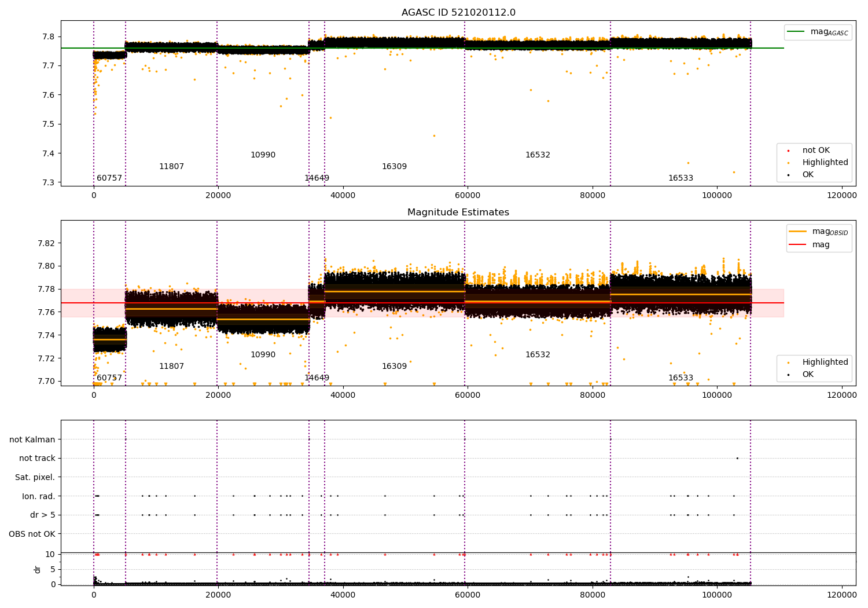The image size is (868, 608).
Task: Click obsid label 10990 in AGASC ID plot
Action: (263, 155)
